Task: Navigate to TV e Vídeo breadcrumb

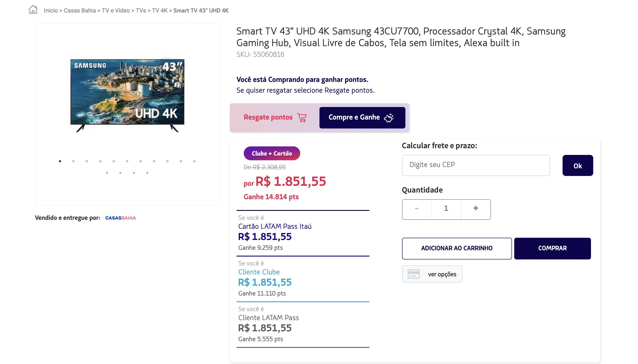Action: coord(116,11)
